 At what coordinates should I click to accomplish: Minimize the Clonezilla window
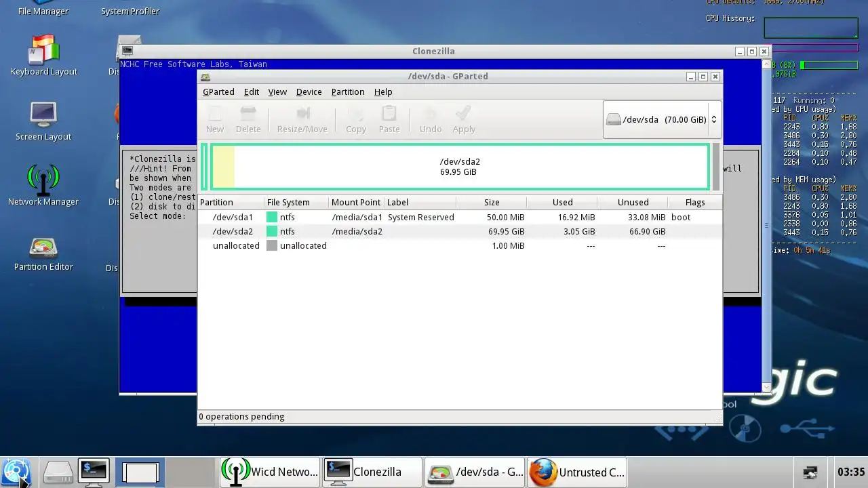[x=740, y=52]
